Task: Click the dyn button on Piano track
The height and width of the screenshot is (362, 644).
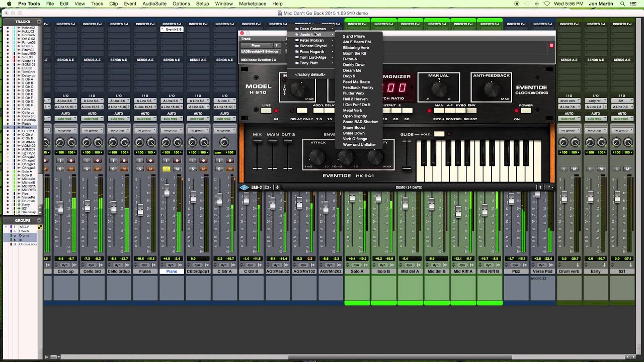Action: pos(170,265)
